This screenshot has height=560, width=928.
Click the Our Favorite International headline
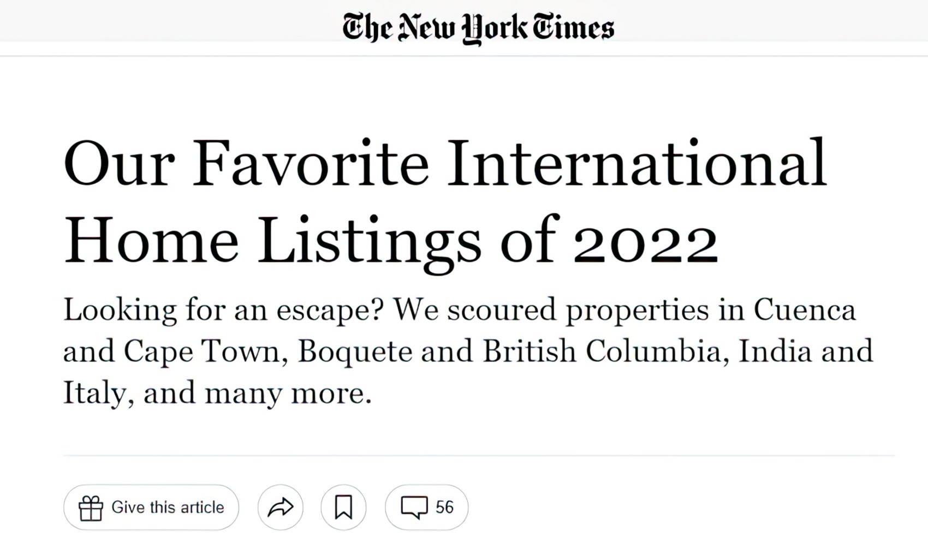click(445, 163)
